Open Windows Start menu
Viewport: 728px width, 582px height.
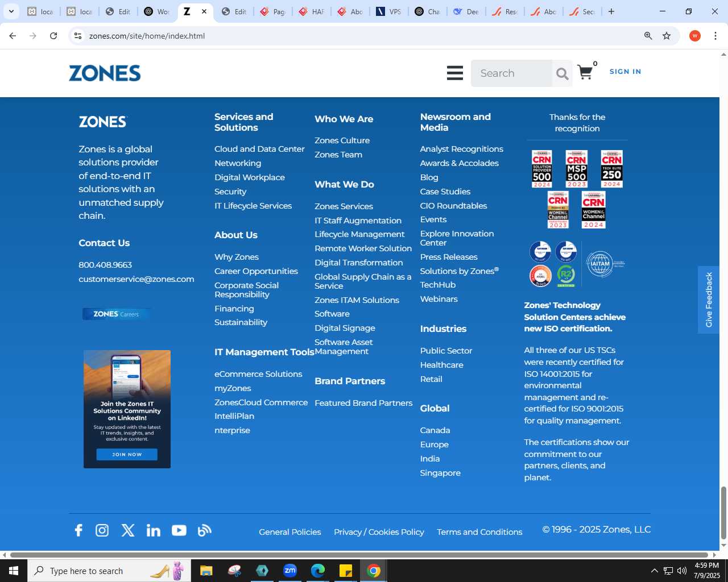click(x=14, y=571)
